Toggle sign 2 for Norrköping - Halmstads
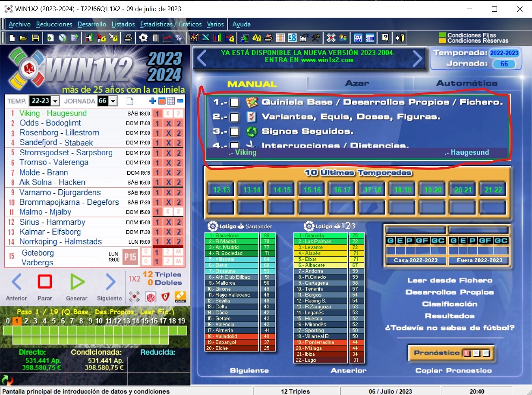The image size is (532, 395). [x=179, y=242]
